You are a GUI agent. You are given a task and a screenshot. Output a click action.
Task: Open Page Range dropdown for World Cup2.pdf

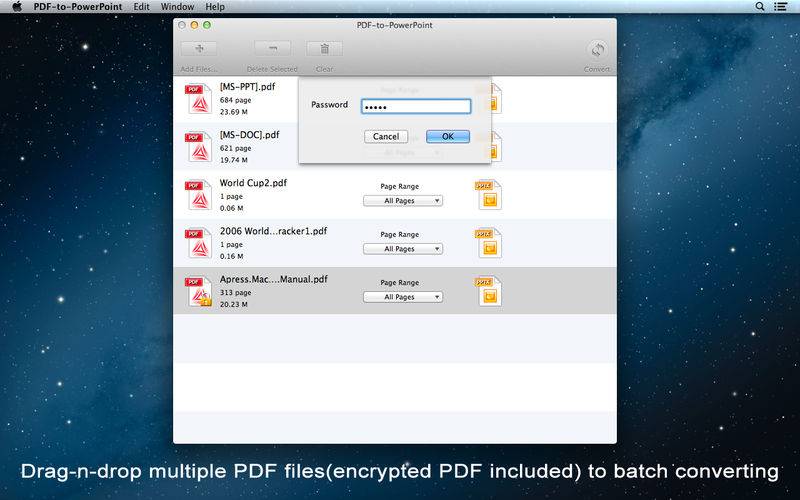tap(403, 201)
